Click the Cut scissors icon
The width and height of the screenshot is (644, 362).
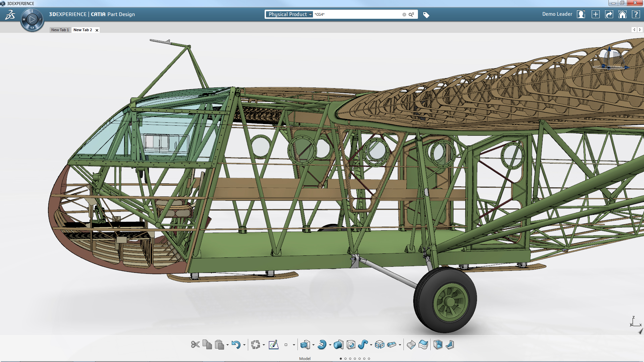[x=195, y=345]
